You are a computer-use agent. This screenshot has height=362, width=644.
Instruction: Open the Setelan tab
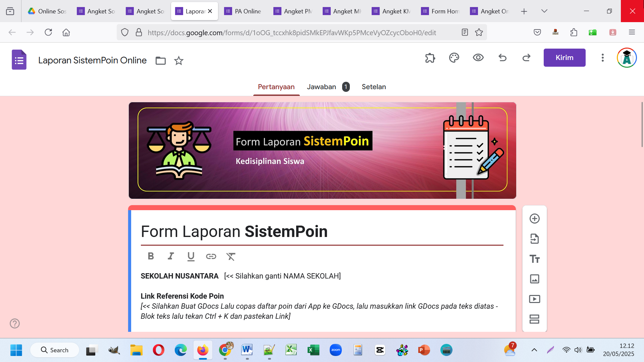click(374, 87)
